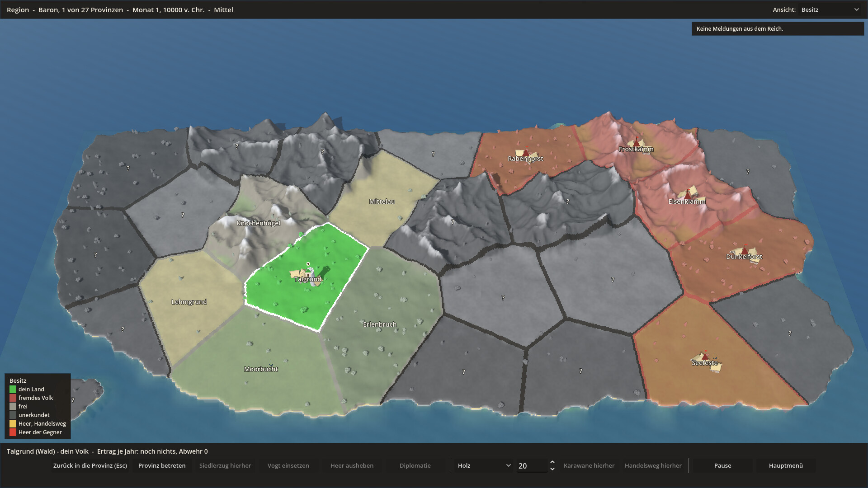The image size is (868, 488).
Task: Open the Ansicht Besitz dropdown
Action: pos(830,9)
